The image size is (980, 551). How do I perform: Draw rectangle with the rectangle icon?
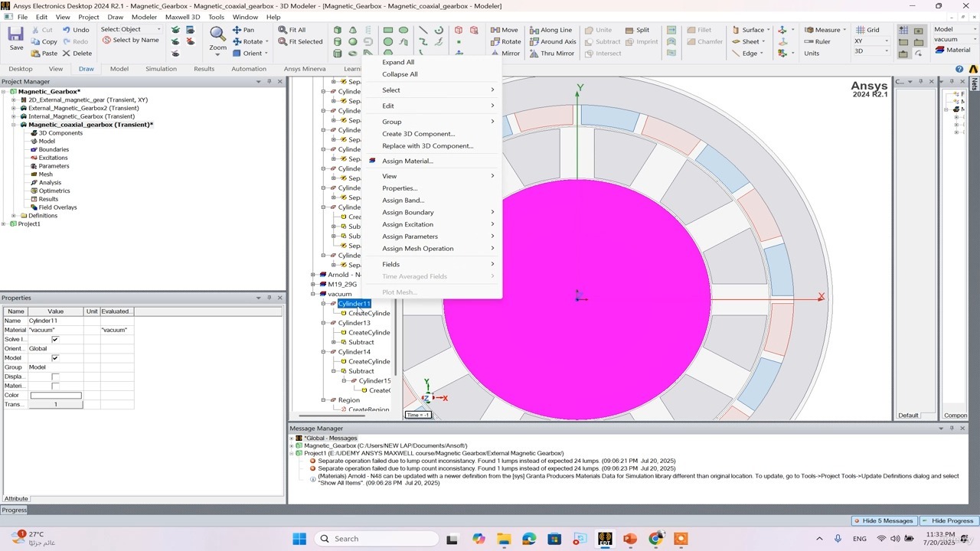[x=388, y=30]
